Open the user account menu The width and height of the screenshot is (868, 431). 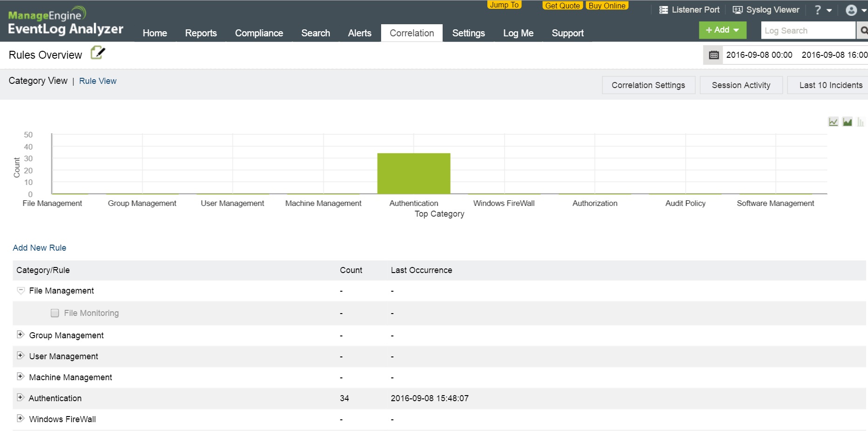click(x=855, y=10)
